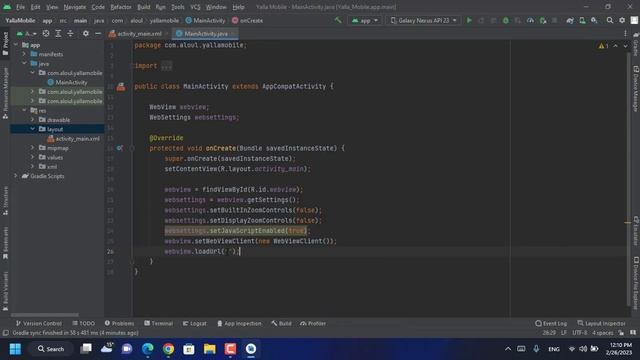Screen dimensions: 640x360
Task: Expand the manifests folder
Action: tap(24, 54)
